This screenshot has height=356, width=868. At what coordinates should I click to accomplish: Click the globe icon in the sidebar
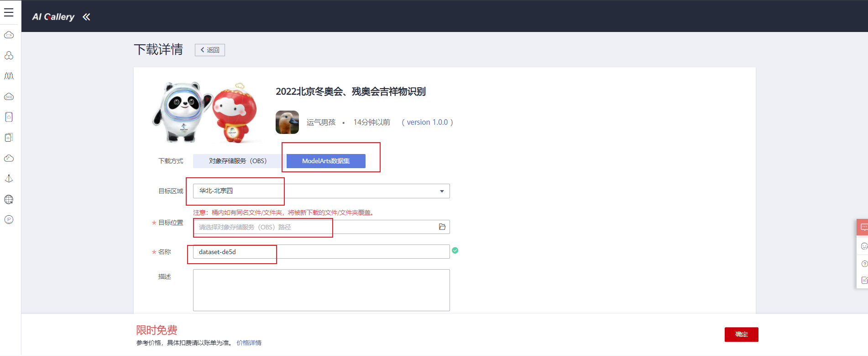point(9,199)
